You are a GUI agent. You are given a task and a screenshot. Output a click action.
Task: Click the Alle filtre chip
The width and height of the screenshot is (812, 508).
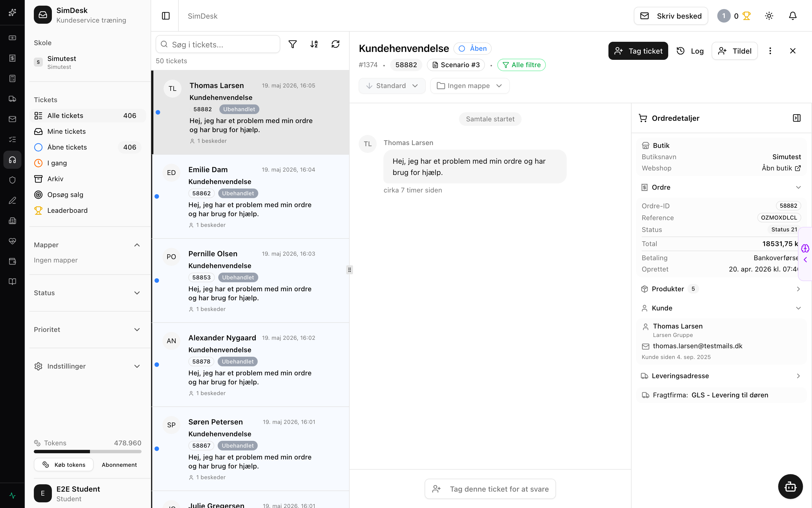[521, 65]
